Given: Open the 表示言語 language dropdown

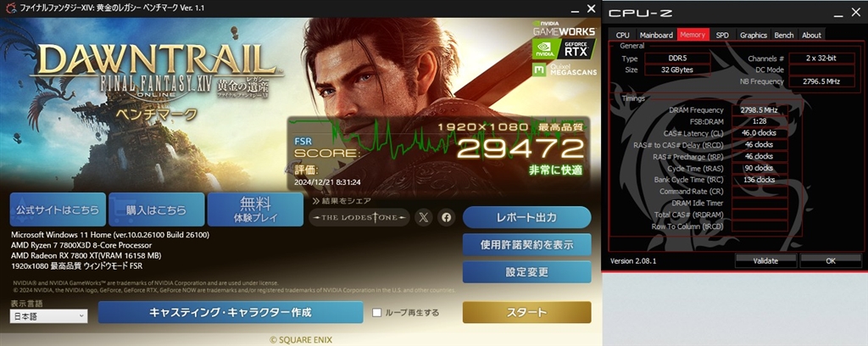Looking at the screenshot, I should 48,316.
